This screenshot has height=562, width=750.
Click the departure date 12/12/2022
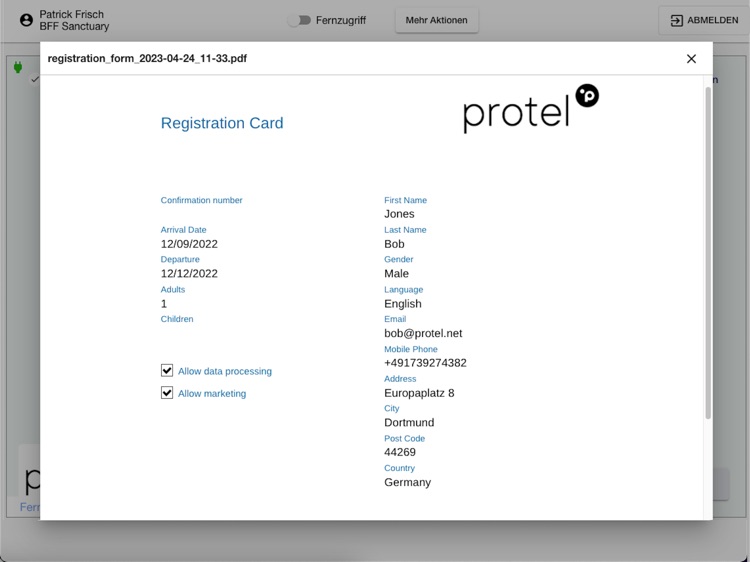click(189, 274)
